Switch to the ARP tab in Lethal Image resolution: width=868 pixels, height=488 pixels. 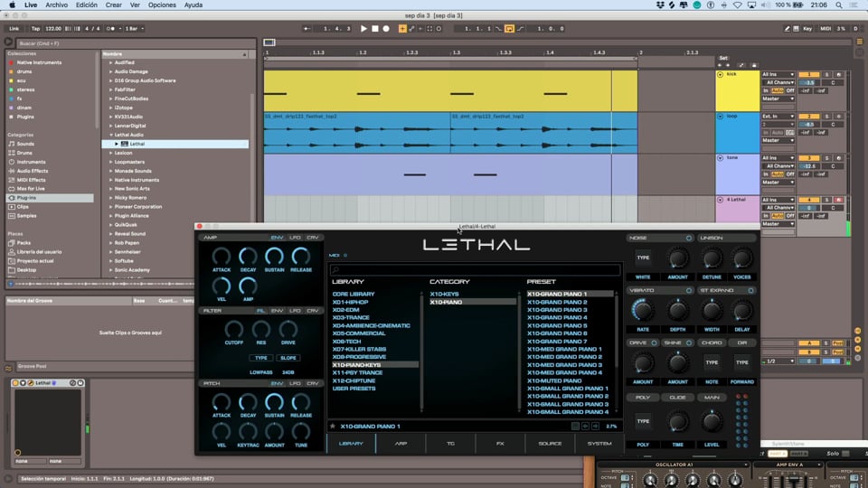point(401,444)
